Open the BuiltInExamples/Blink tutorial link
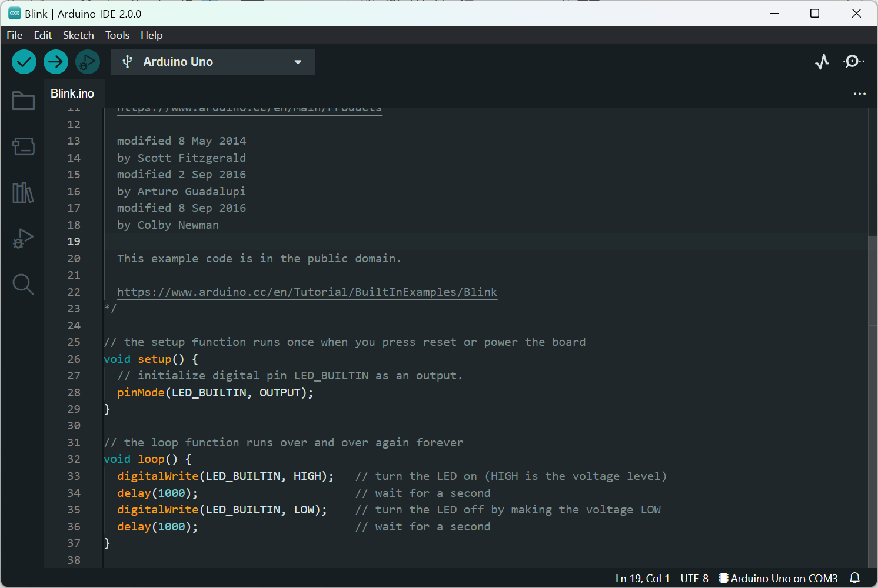The height and width of the screenshot is (588, 878). coord(307,292)
